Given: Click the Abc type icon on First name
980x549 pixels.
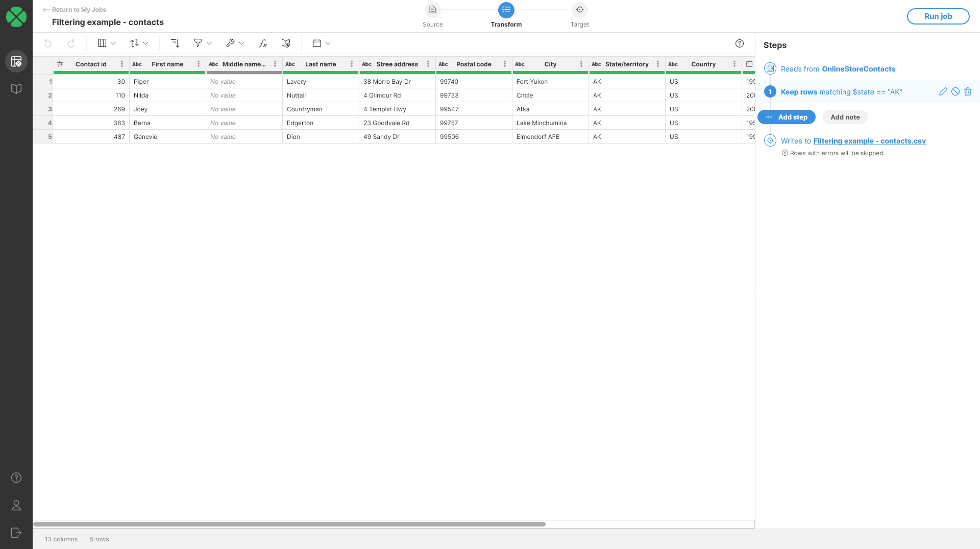Looking at the screenshot, I should [137, 64].
